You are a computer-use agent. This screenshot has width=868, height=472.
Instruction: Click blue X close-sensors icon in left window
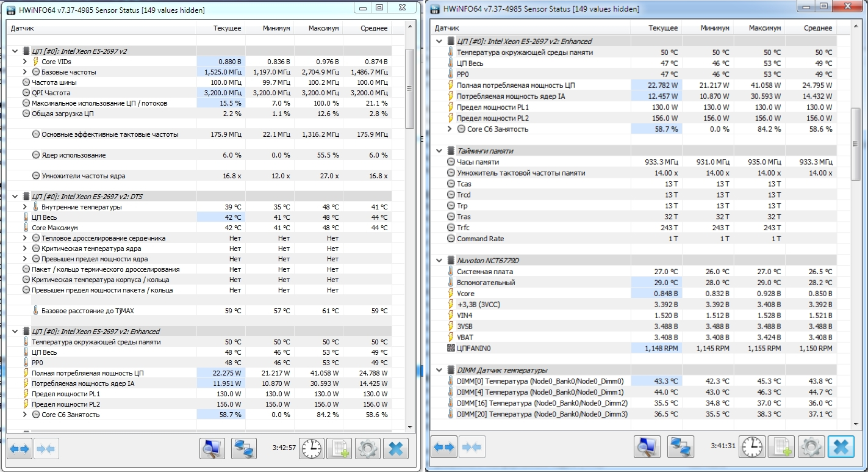(395, 449)
